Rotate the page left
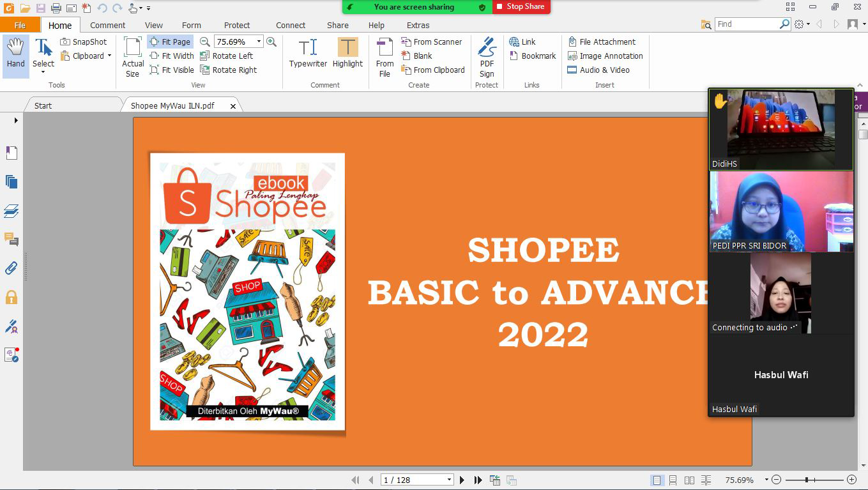 tap(227, 56)
